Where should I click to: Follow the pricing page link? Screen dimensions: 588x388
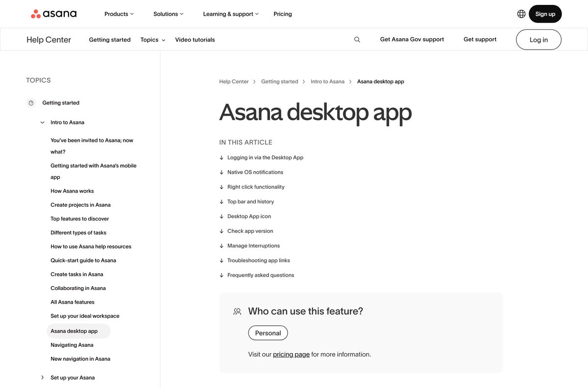pyautogui.click(x=291, y=355)
